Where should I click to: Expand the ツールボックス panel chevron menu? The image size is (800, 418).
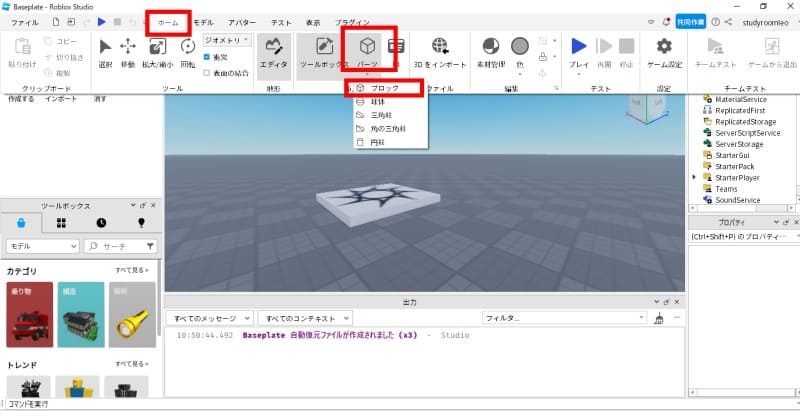133,205
